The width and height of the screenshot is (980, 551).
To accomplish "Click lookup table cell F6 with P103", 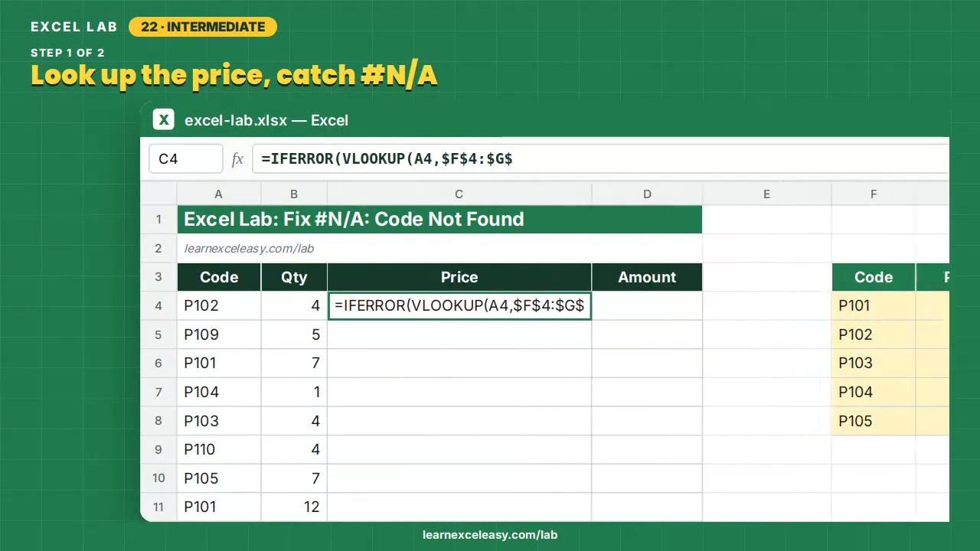I will [x=874, y=363].
